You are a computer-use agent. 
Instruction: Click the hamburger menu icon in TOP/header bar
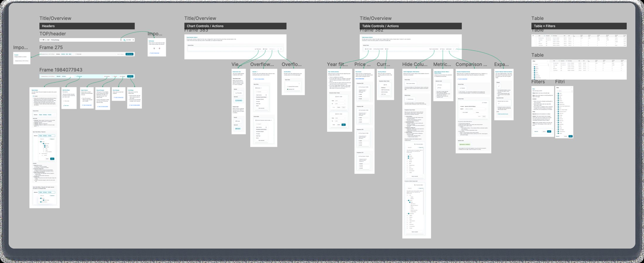click(x=41, y=40)
